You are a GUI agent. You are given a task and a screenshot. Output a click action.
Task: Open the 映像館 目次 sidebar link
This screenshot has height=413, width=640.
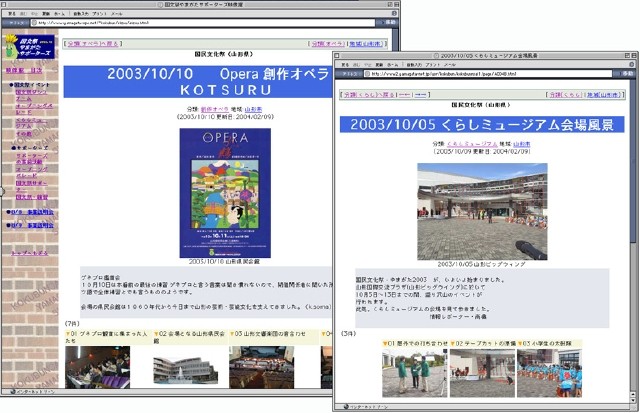click(24, 71)
